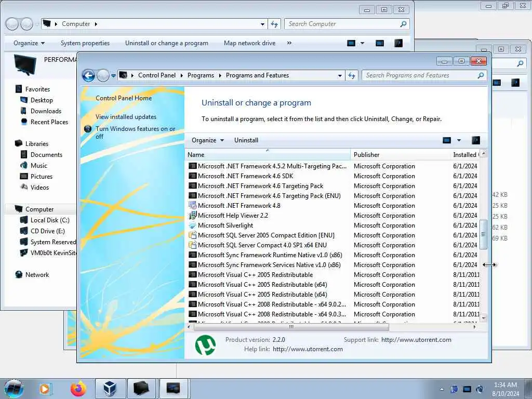The image size is (532, 399).
Task: Click Control Panel in the breadcrumb path
Action: point(157,75)
